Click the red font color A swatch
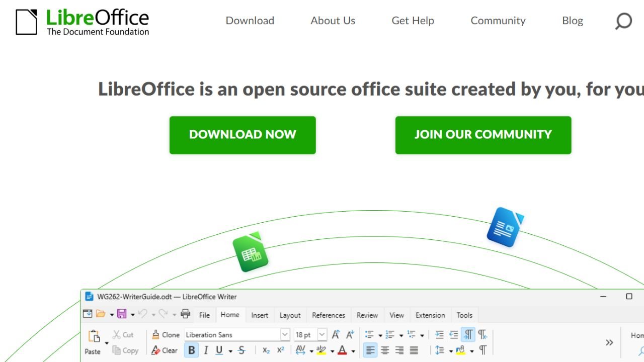Viewport: 644px width, 362px height. [x=342, y=350]
